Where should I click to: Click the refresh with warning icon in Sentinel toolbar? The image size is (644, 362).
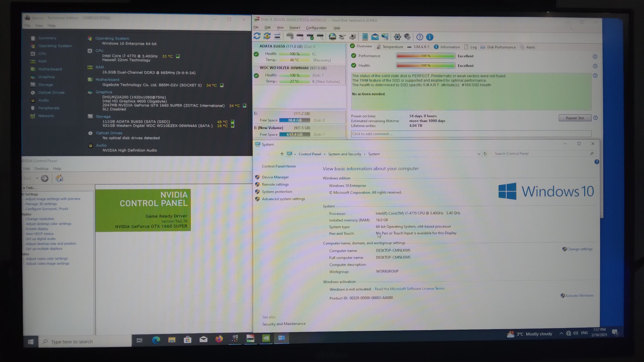(267, 36)
